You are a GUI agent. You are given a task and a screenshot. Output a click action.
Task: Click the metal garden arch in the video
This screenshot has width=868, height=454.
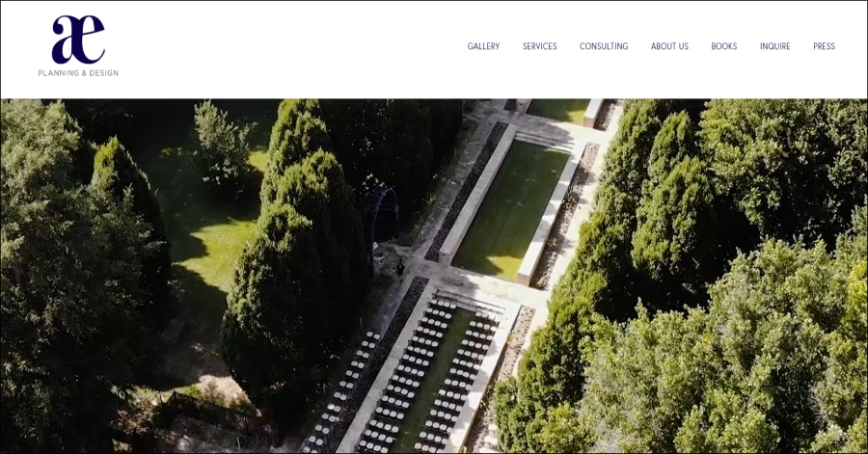[x=384, y=217]
